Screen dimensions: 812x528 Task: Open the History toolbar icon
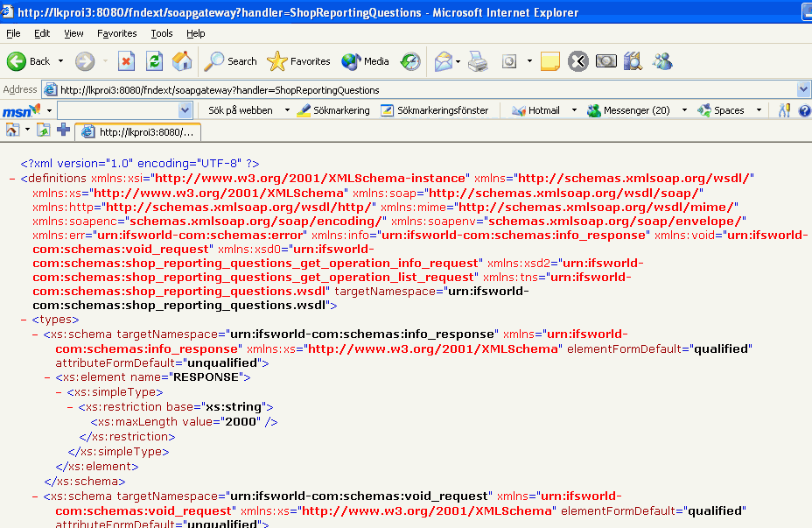click(x=410, y=61)
